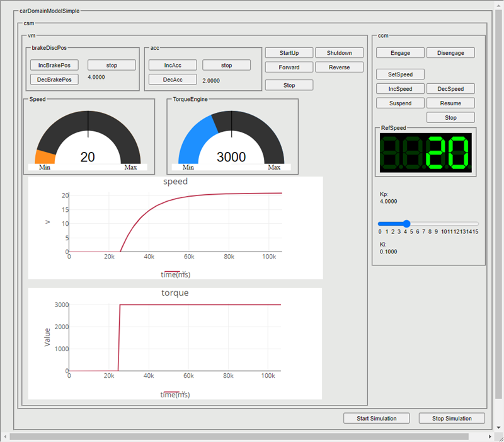The image size is (504, 442).
Task: Select Forward driving direction
Action: (x=289, y=67)
